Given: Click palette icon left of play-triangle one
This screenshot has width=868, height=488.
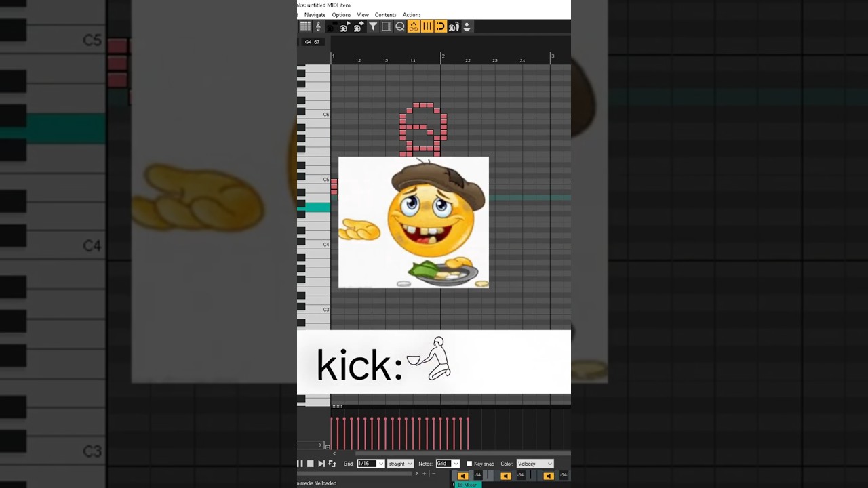Looking at the screenshot, I should [x=332, y=26].
